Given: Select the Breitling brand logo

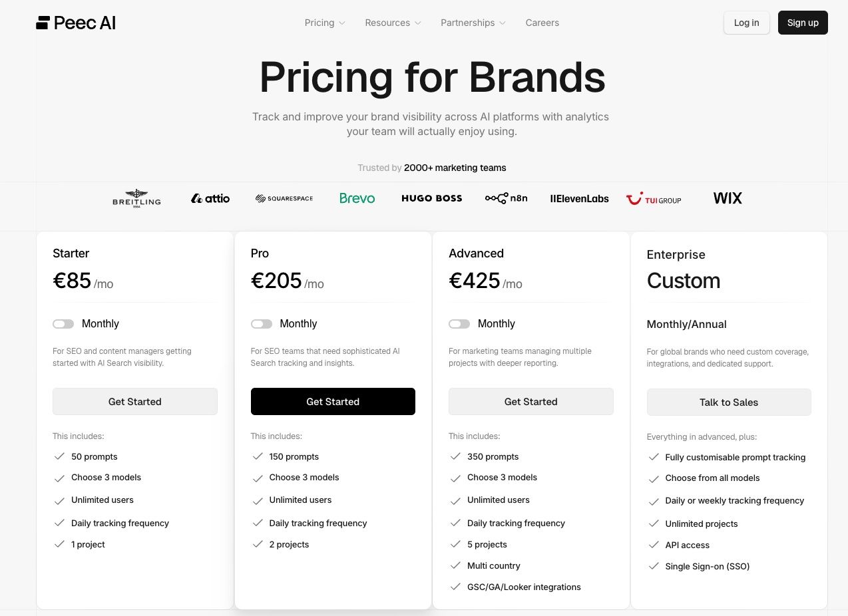Looking at the screenshot, I should click(136, 198).
